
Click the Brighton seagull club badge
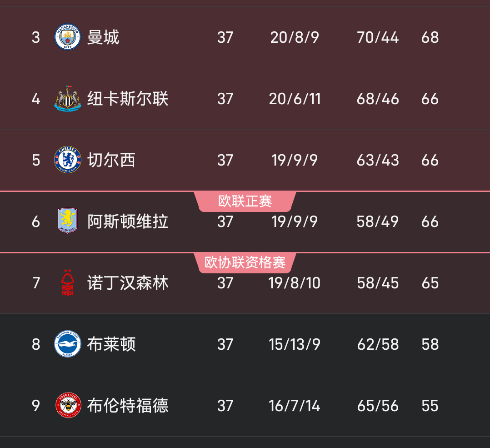point(67,344)
